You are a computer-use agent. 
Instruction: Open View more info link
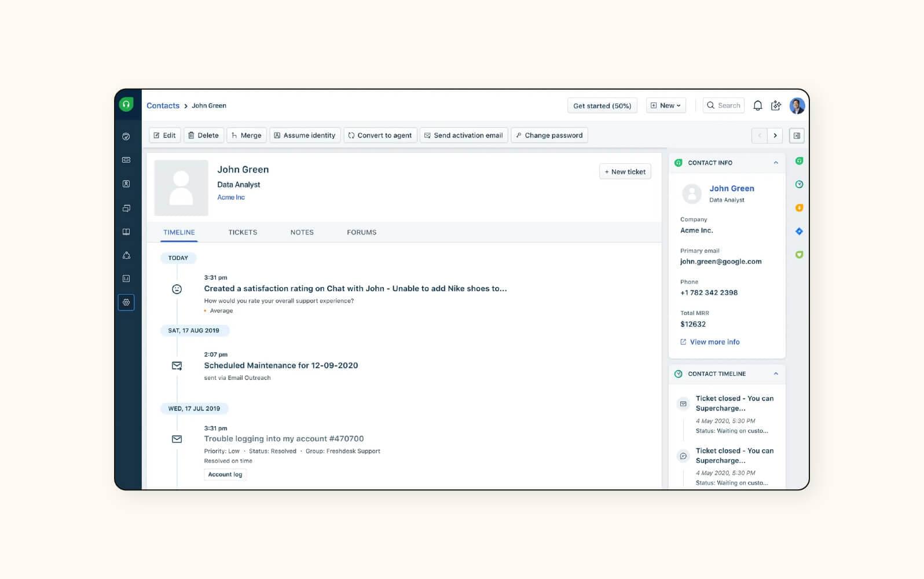[x=710, y=342]
